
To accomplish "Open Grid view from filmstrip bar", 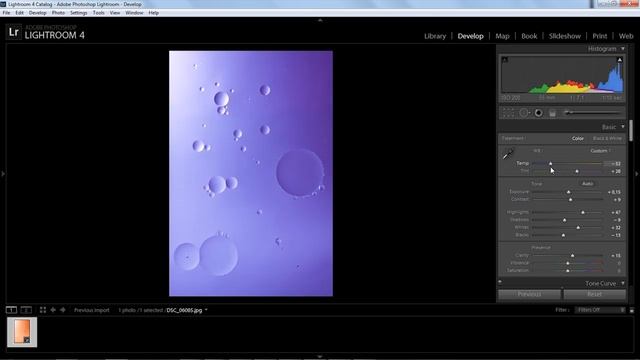I will pyautogui.click(x=43, y=310).
